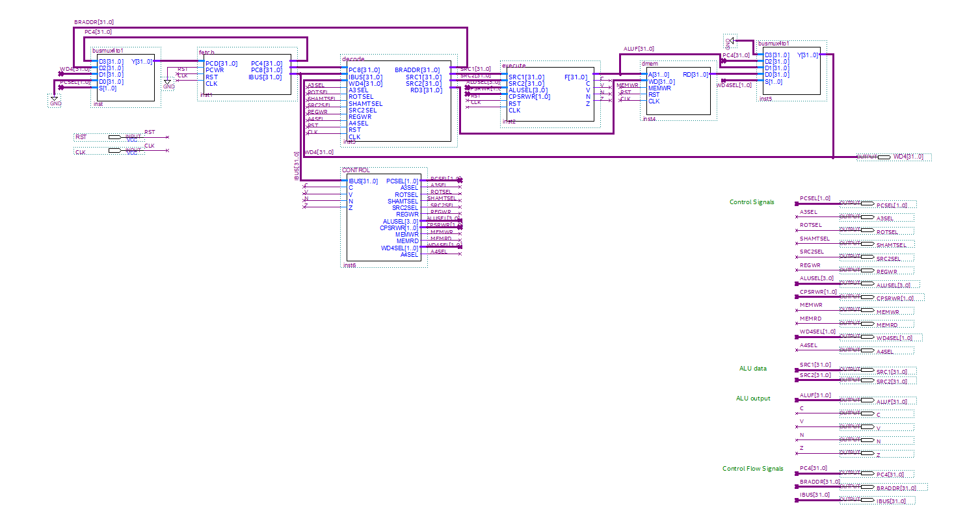Image resolution: width=980 pixels, height=524 pixels.
Task: Select the BRADDR[31..0] output pin symbol
Action: click(x=867, y=486)
